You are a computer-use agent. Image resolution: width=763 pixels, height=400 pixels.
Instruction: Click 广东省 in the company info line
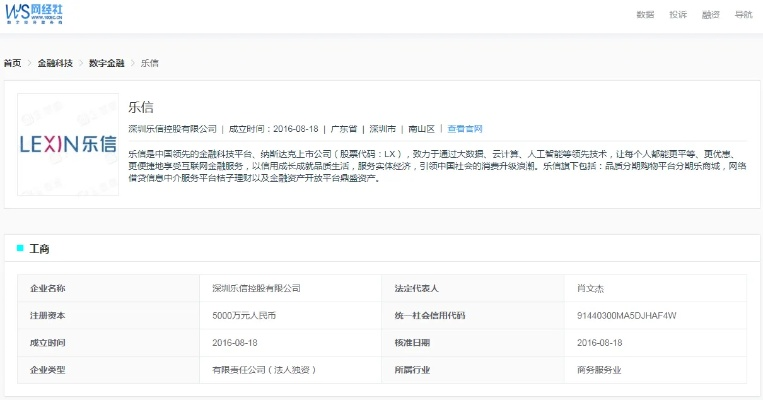click(x=345, y=129)
